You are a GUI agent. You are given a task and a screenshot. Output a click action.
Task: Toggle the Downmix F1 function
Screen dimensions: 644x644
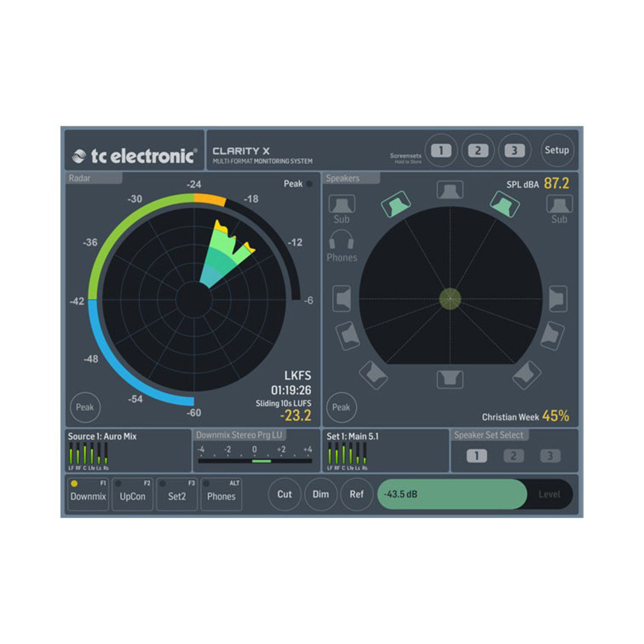tap(88, 494)
